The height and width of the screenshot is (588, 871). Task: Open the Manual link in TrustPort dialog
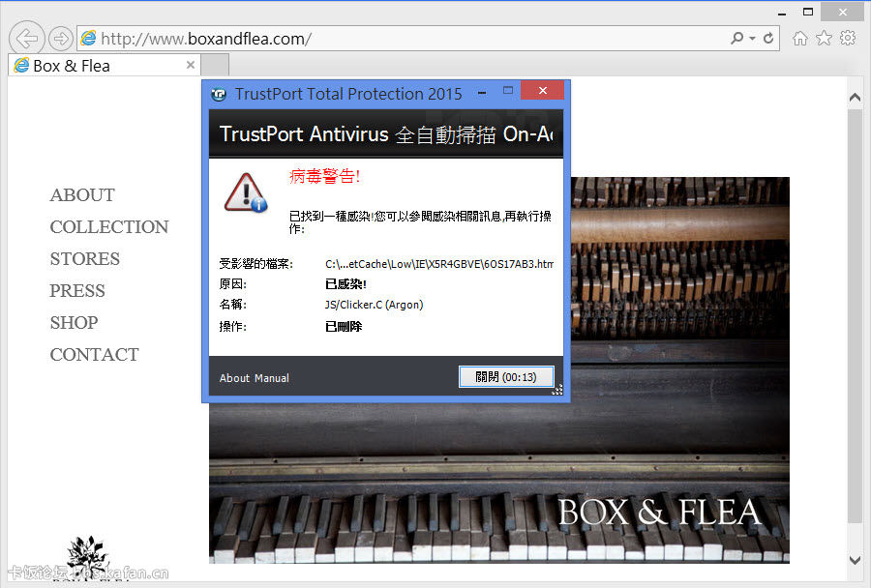pos(272,378)
